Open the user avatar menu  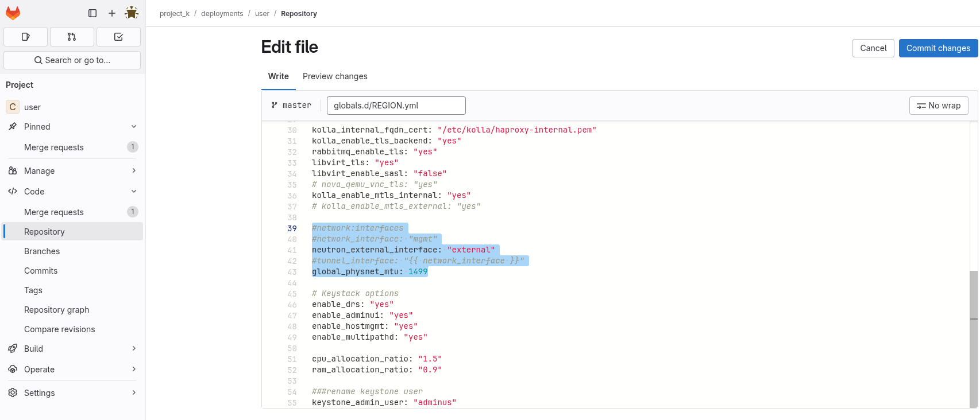132,13
